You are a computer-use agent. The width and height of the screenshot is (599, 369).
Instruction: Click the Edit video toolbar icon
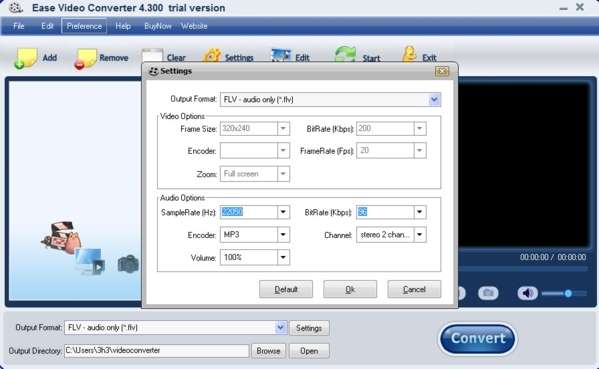pos(281,55)
